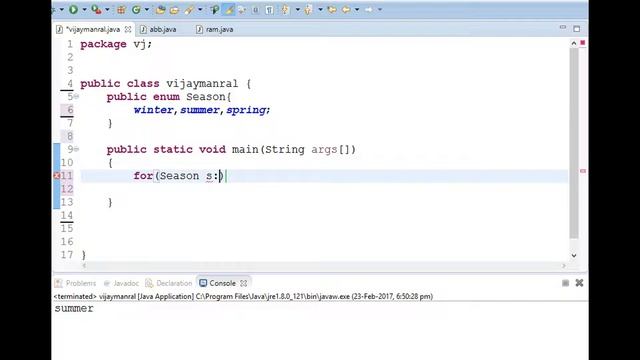Click the Open Type icon
The width and height of the screenshot is (640, 360).
[160, 9]
